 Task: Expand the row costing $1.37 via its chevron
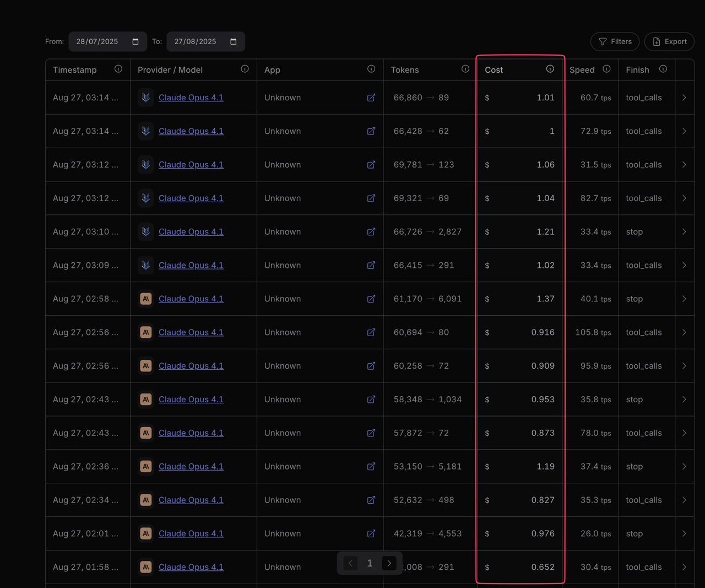[x=684, y=299]
